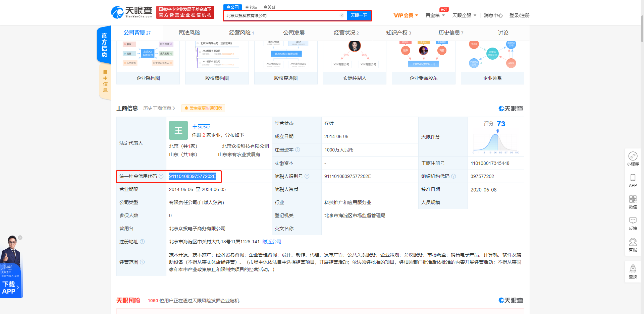Viewport: 644px width, 314px height.
Task: Select the 知识产权 tab
Action: pos(398,33)
